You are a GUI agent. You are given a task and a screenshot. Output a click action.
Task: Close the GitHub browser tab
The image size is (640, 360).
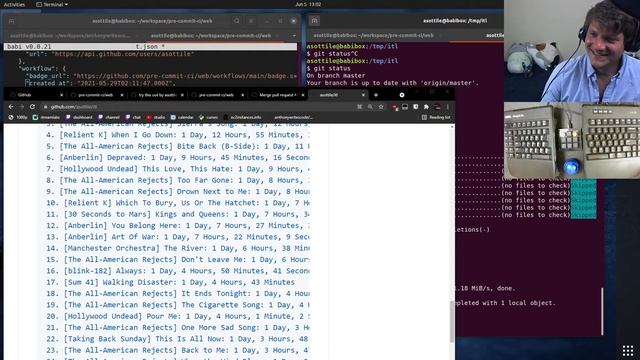tap(62, 95)
